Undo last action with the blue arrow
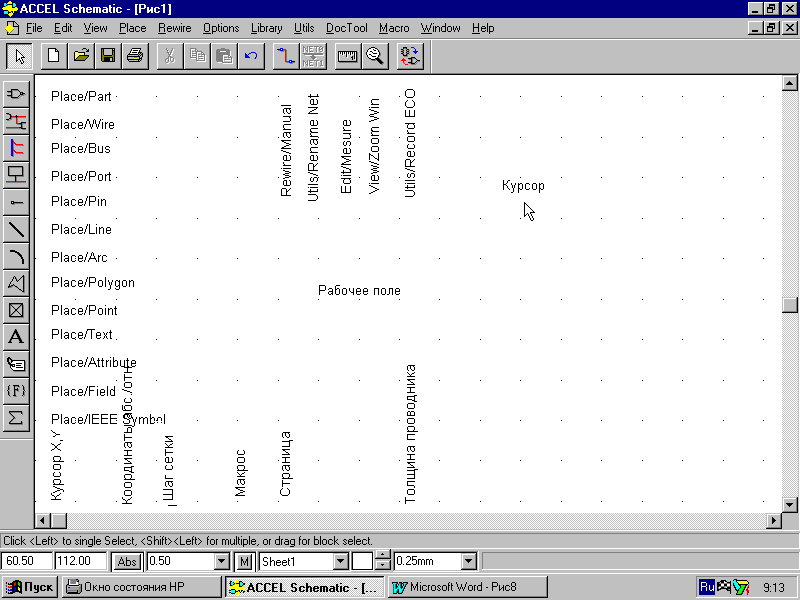800x600 pixels. point(252,56)
